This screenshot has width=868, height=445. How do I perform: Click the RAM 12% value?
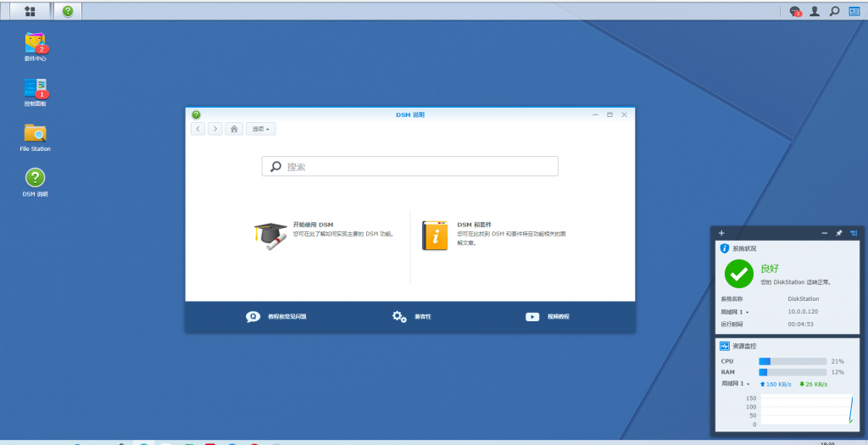tap(837, 372)
